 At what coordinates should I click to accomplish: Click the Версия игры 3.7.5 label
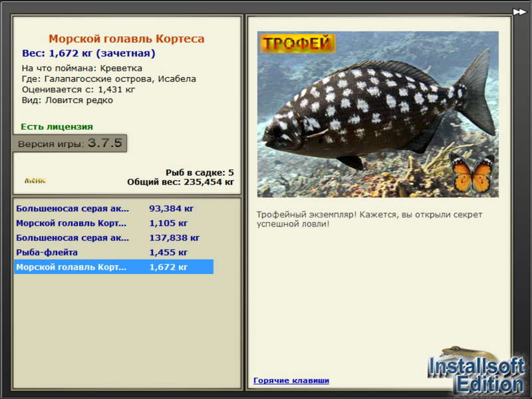[x=70, y=143]
